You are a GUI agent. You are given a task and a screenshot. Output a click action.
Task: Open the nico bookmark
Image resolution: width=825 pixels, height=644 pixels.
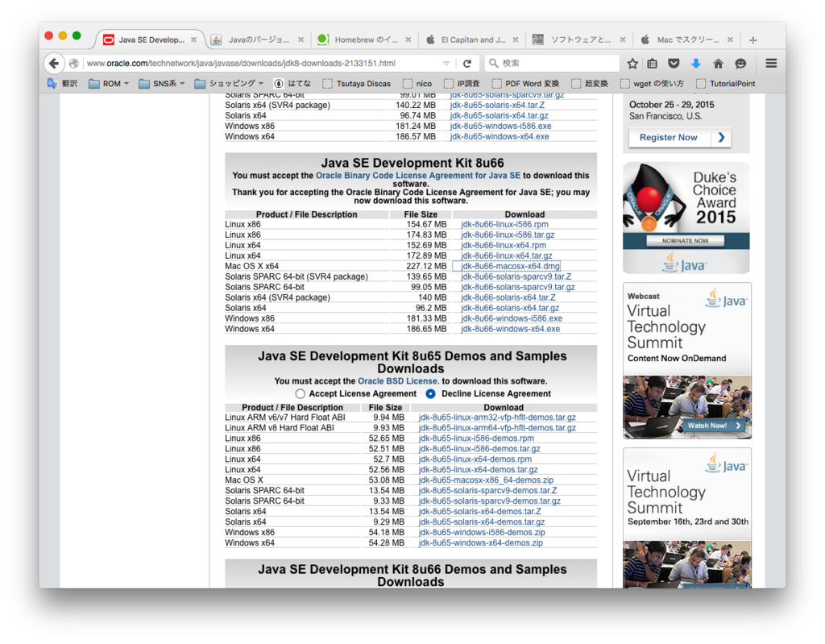[417, 83]
